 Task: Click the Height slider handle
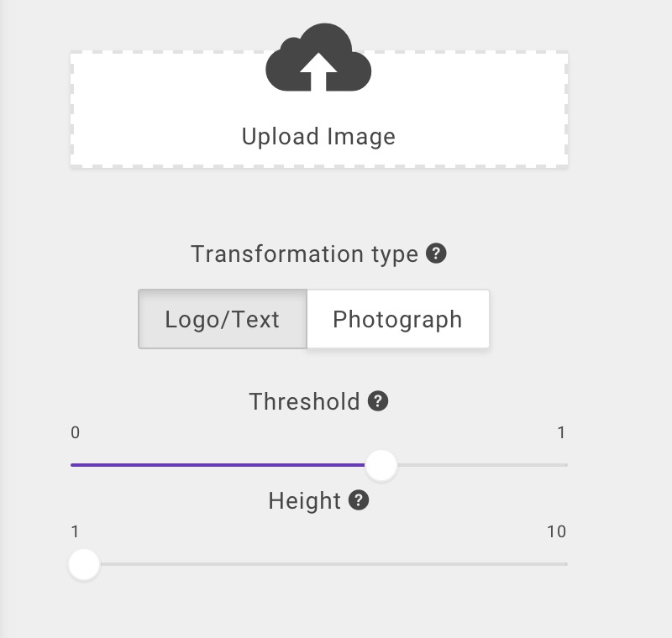tap(84, 564)
